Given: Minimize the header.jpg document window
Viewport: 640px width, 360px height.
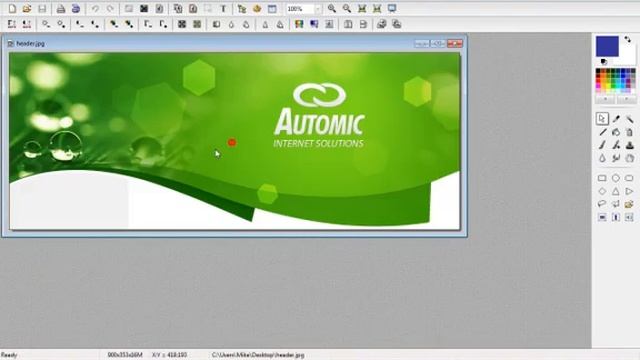Looking at the screenshot, I should 422,43.
